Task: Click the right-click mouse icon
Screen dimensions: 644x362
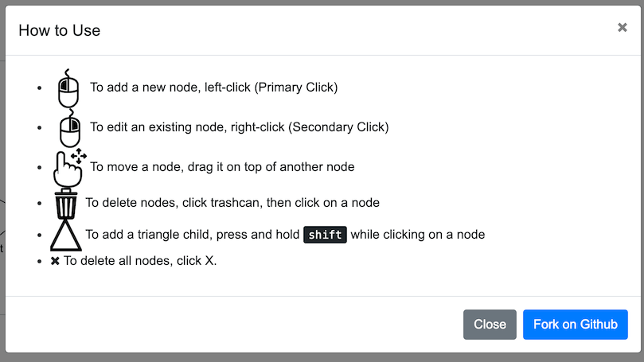Action: 70,128
